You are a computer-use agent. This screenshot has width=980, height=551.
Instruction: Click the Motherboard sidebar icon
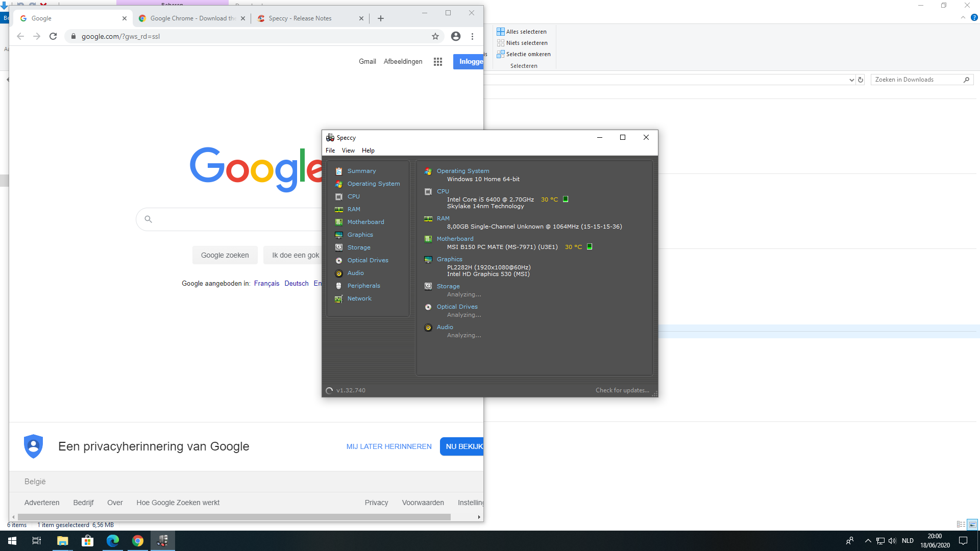point(338,222)
